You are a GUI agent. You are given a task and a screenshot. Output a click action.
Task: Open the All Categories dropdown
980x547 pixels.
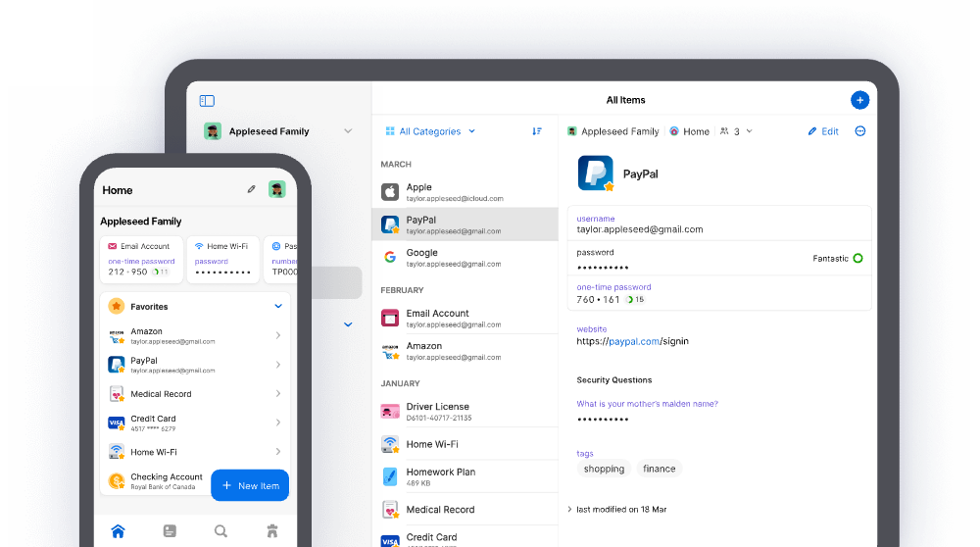pyautogui.click(x=430, y=131)
